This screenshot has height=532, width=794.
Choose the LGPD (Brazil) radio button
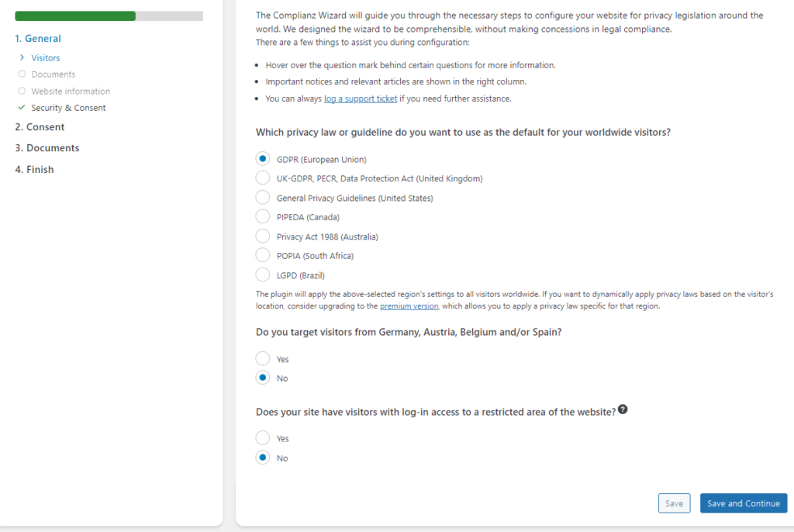(263, 275)
